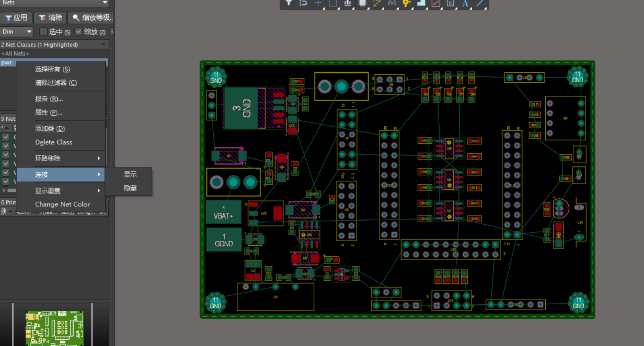Image resolution: width=644 pixels, height=346 pixels.
Task: Click the 3 GND polygon component
Action: [241, 108]
